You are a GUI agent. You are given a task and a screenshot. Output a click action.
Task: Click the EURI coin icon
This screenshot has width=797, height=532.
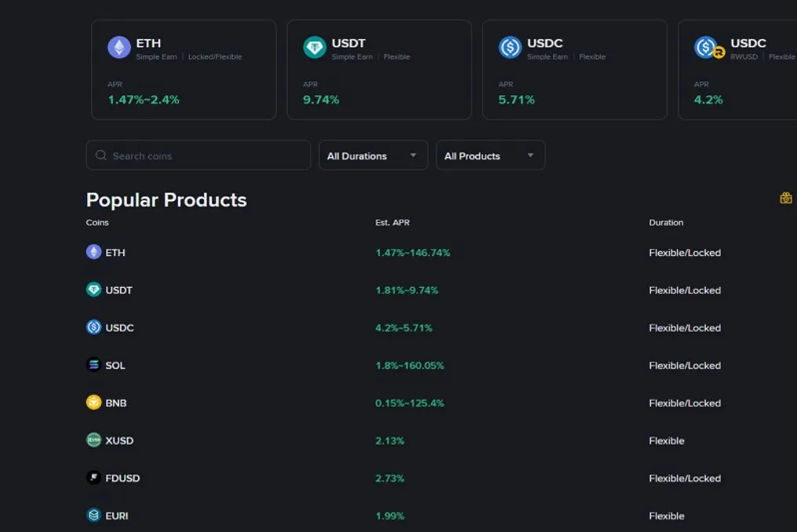click(93, 516)
